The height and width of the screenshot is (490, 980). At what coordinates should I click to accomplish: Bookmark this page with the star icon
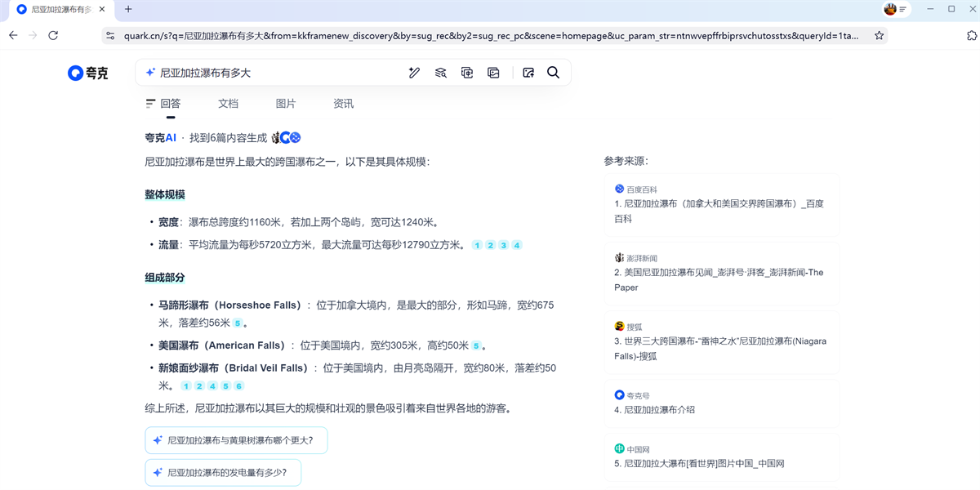[879, 36]
